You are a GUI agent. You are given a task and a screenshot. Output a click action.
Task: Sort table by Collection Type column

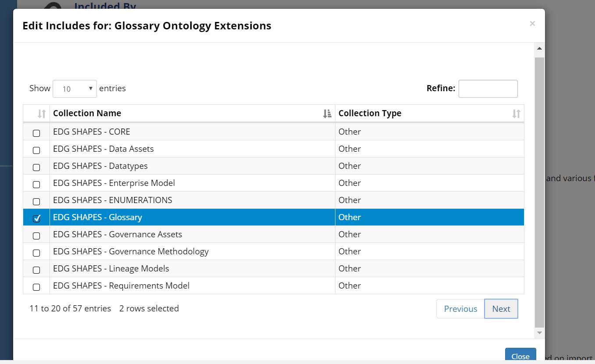(x=517, y=113)
